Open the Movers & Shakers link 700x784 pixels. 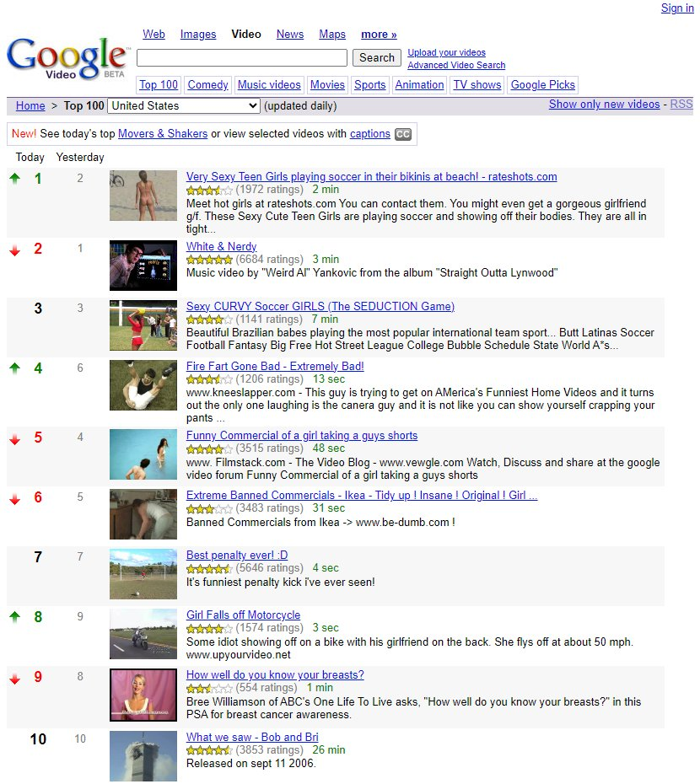pos(163,133)
